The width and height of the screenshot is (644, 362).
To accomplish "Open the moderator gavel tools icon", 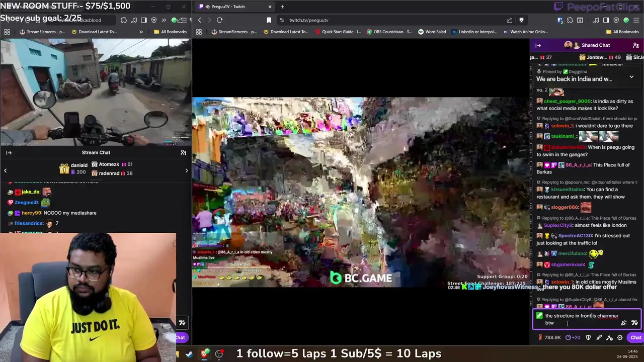I will (x=609, y=337).
